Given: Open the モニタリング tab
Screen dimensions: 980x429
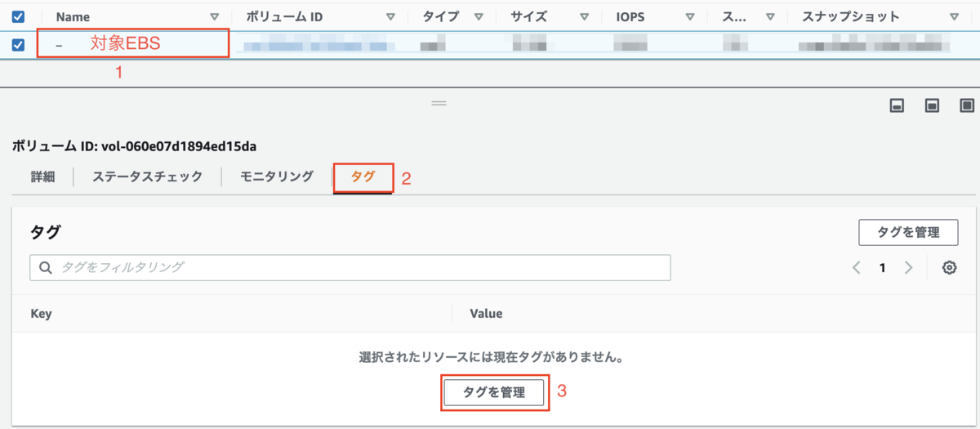Looking at the screenshot, I should point(277,177).
